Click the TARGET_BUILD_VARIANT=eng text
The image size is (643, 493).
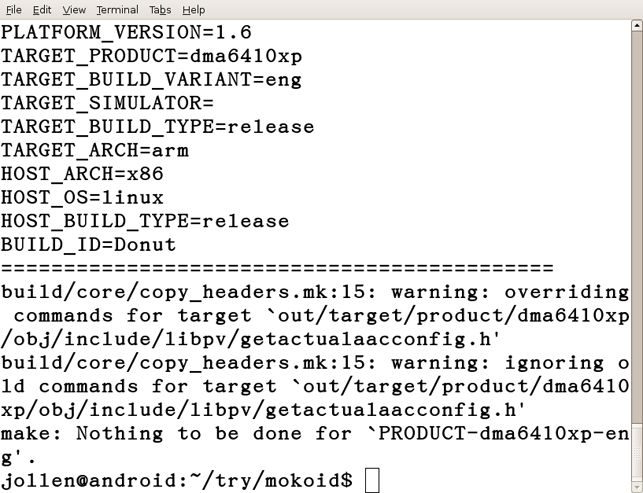click(151, 80)
